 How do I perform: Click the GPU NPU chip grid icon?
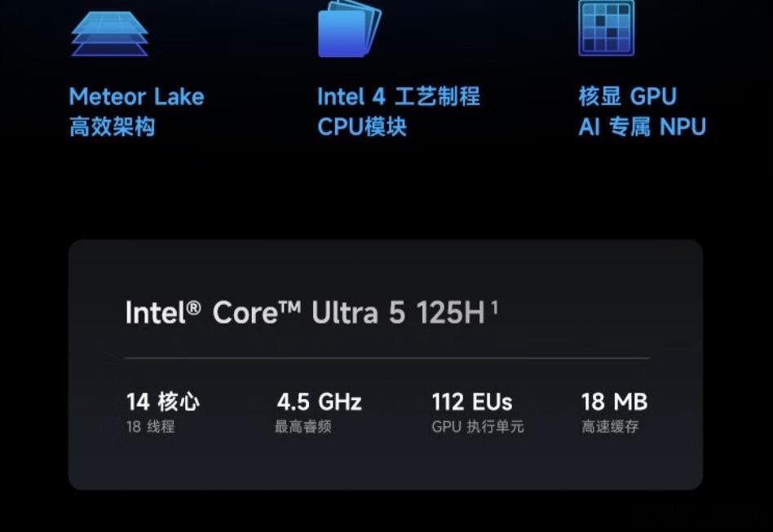[606, 27]
